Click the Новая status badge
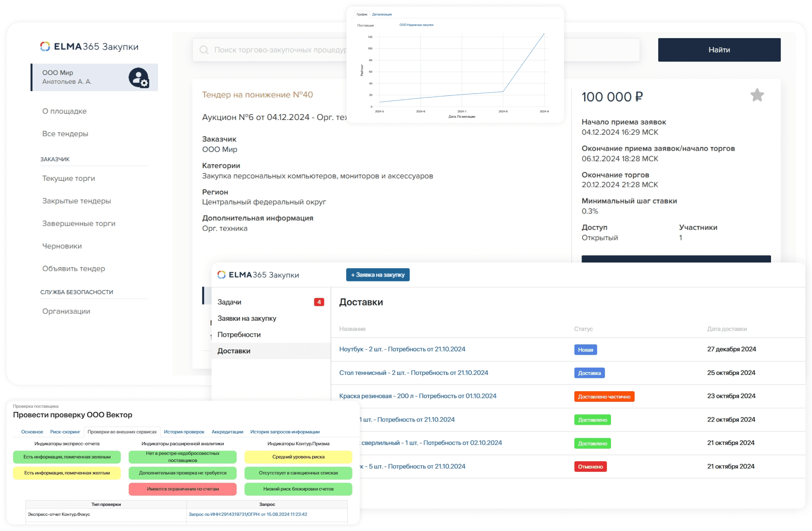This screenshot has height=531, width=812. 586,349
